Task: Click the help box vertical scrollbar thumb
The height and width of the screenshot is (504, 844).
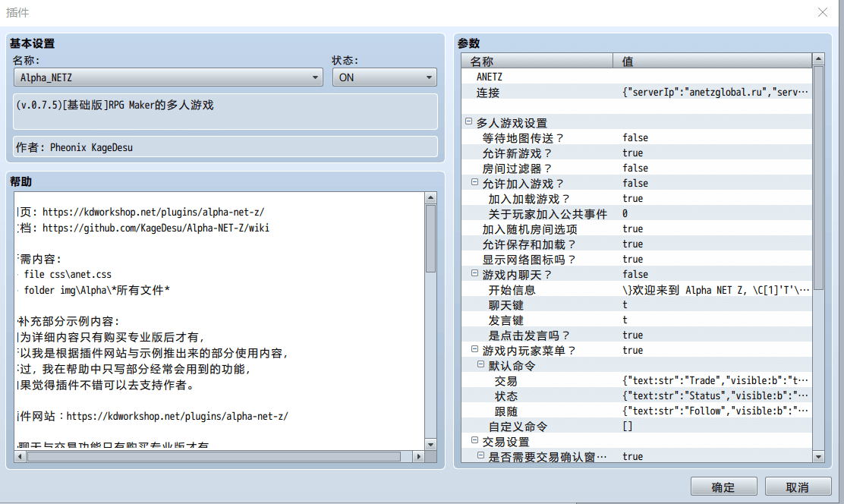Action: tap(430, 238)
